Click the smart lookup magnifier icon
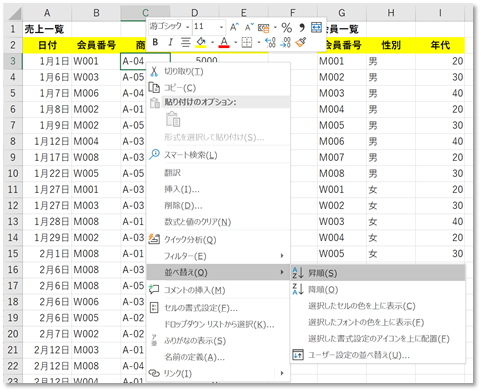 coord(154,155)
